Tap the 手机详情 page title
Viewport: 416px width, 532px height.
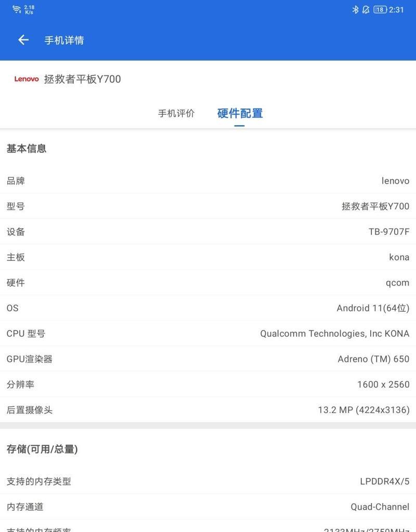(x=64, y=41)
